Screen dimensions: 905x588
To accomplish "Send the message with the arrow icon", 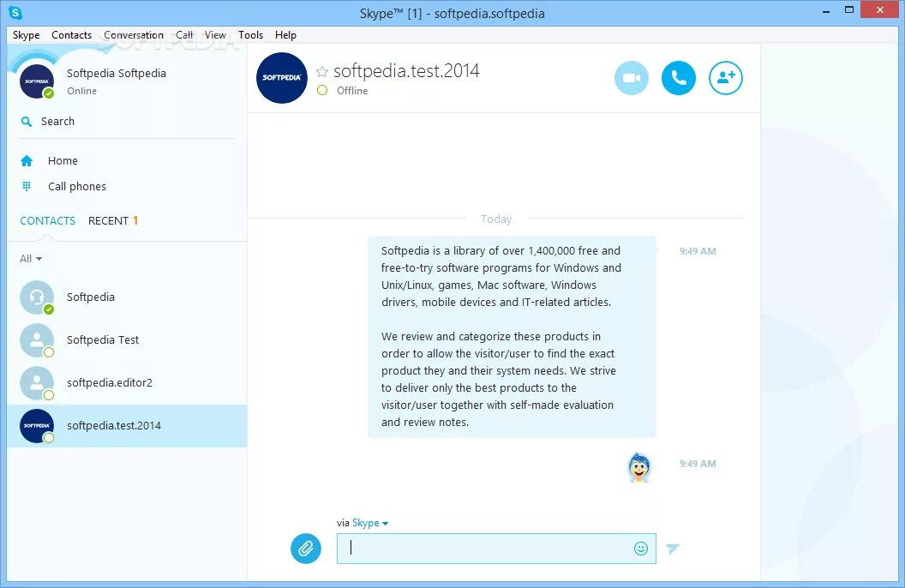I will click(x=673, y=549).
